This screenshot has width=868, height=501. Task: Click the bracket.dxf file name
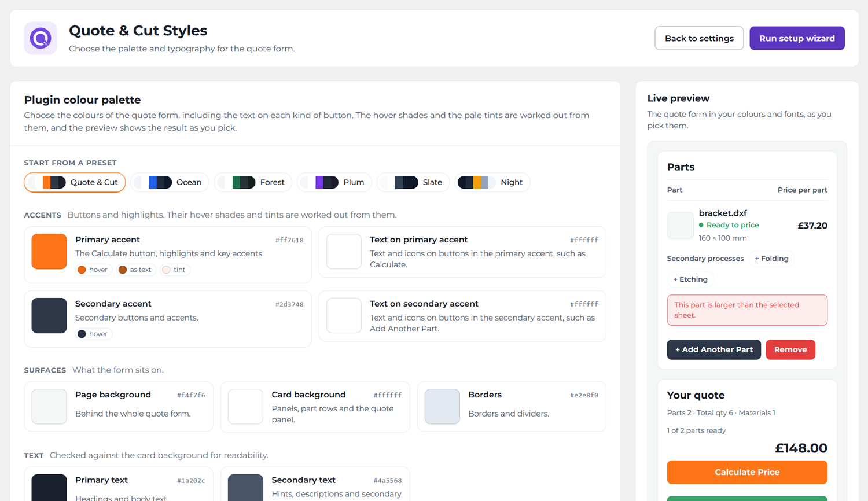[x=723, y=213]
